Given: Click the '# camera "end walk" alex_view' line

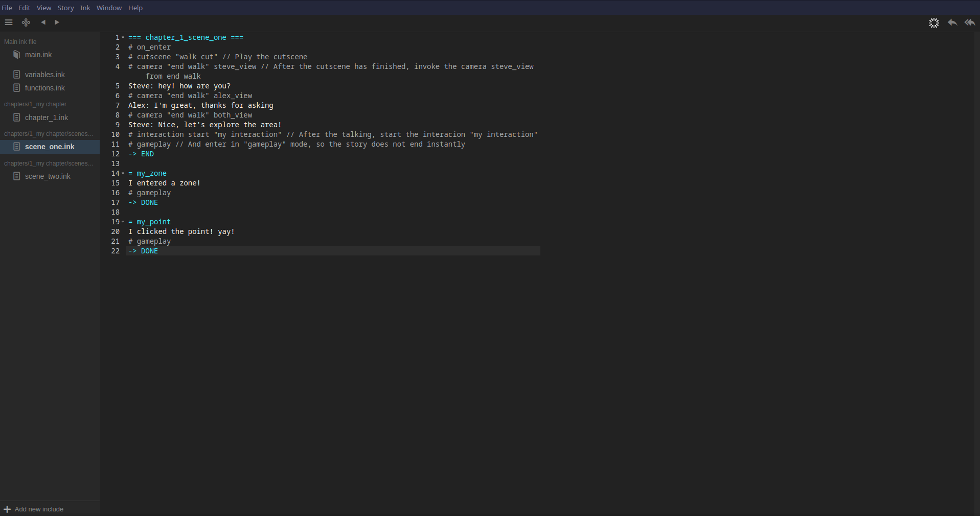Looking at the screenshot, I should [190, 96].
